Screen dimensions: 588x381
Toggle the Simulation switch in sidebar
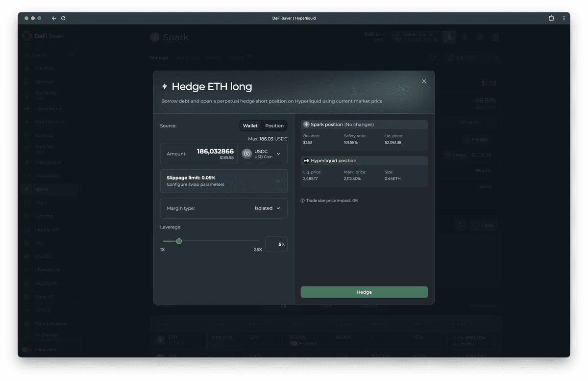(27, 350)
